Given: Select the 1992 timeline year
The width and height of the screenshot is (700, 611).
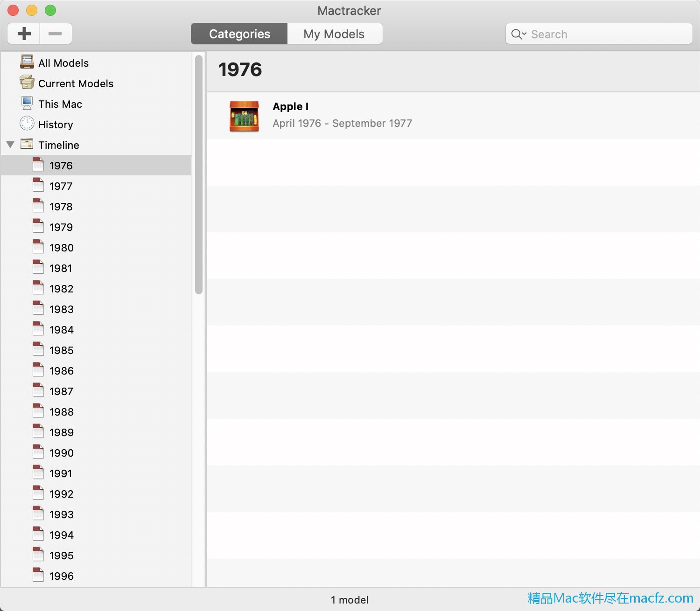Looking at the screenshot, I should point(62,494).
